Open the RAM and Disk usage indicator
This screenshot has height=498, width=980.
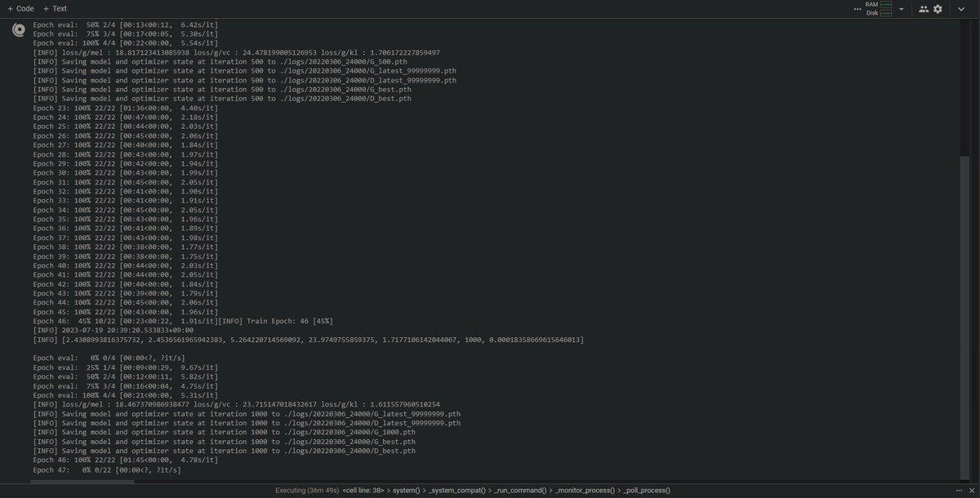879,8
